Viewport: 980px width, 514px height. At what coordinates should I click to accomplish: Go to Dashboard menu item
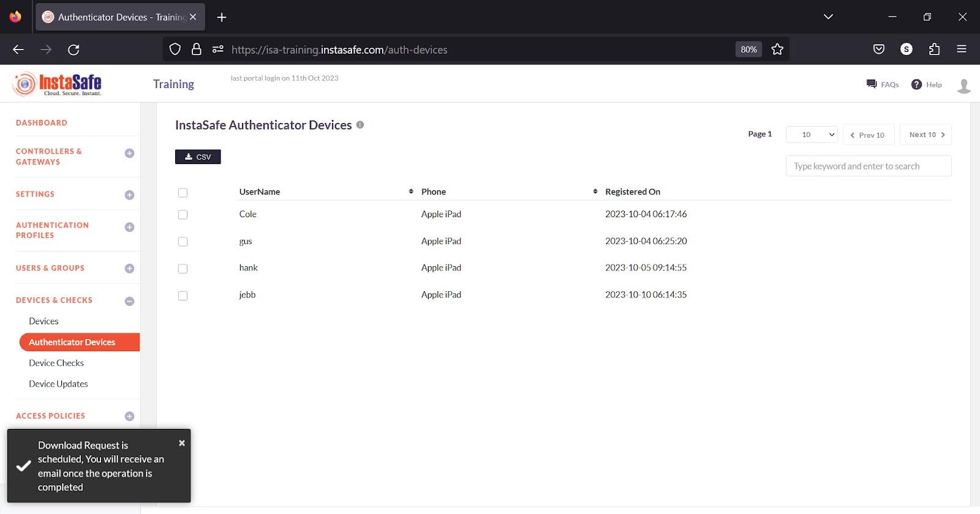42,123
